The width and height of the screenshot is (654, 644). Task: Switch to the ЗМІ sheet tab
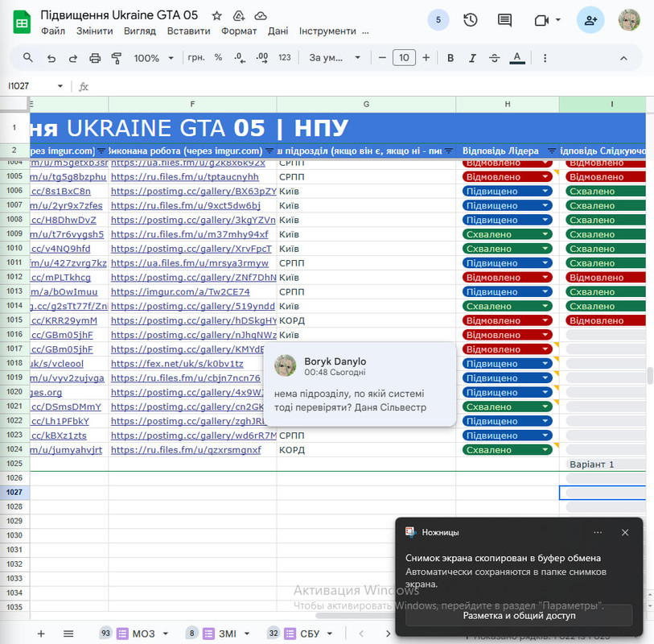(228, 634)
